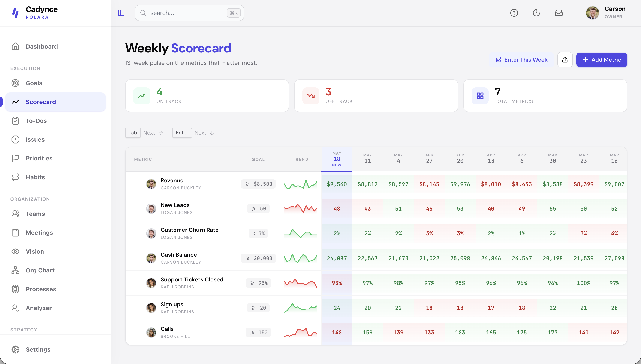Click the Calls trend sparkline
This screenshot has height=364, width=641.
click(x=300, y=333)
